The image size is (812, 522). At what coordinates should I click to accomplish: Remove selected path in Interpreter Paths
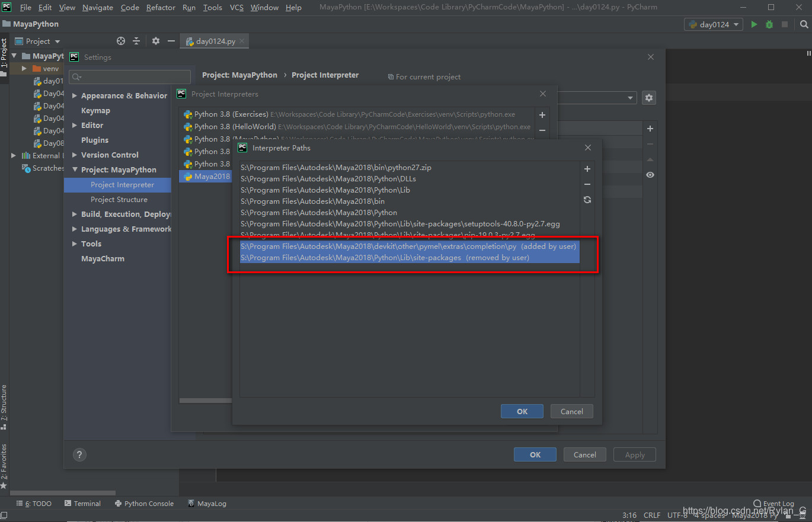coord(587,184)
